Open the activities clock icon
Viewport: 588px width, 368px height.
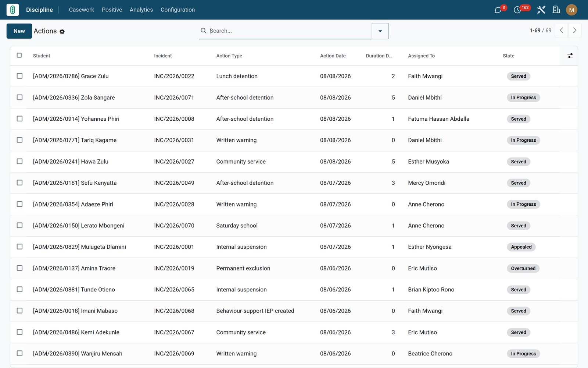point(517,10)
